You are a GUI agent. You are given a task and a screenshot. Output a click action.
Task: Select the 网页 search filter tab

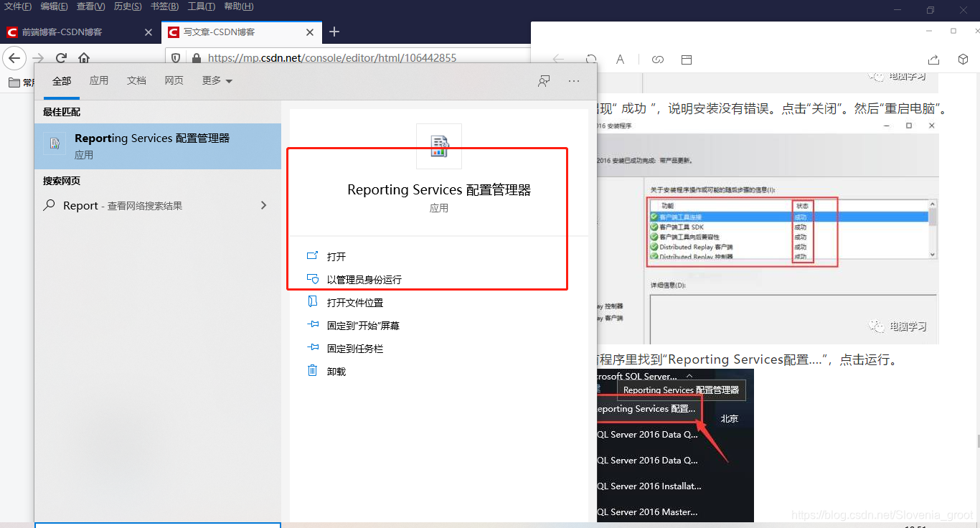click(174, 81)
